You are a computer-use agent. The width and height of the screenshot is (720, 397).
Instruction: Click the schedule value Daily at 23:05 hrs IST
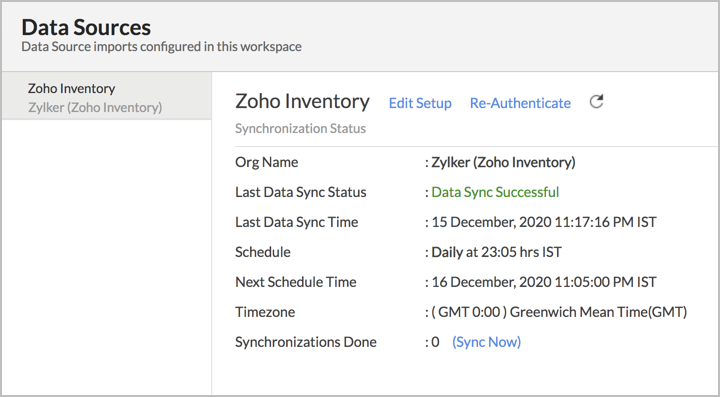[496, 252]
